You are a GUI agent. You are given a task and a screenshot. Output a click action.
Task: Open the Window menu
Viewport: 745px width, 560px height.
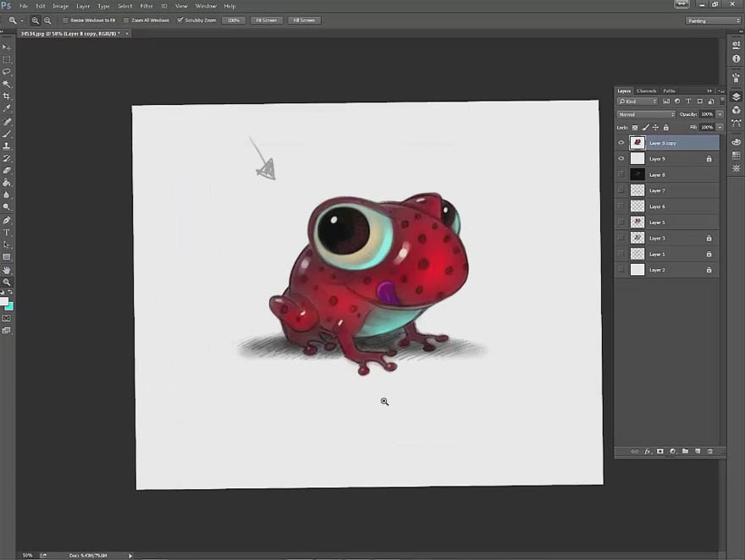(x=206, y=6)
